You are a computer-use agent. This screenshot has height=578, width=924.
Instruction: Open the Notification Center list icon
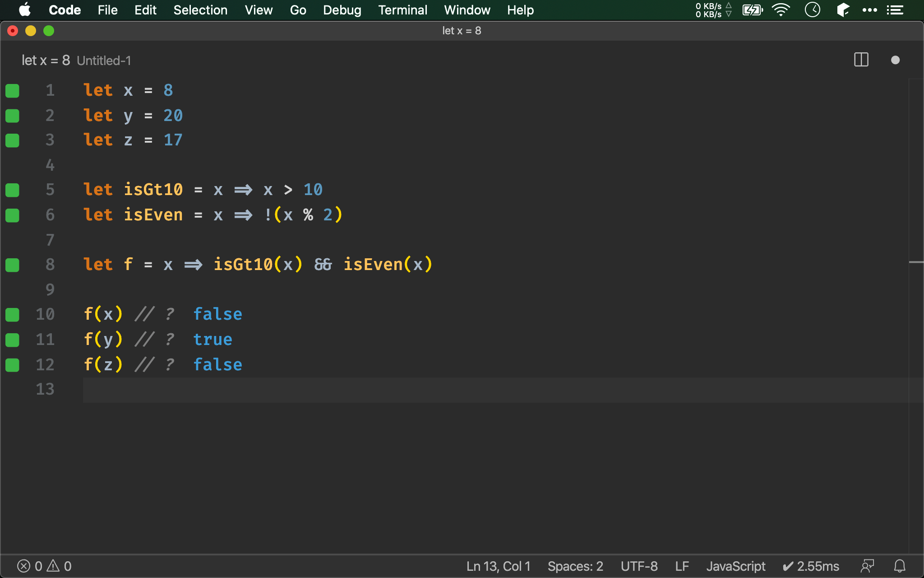pos(895,10)
